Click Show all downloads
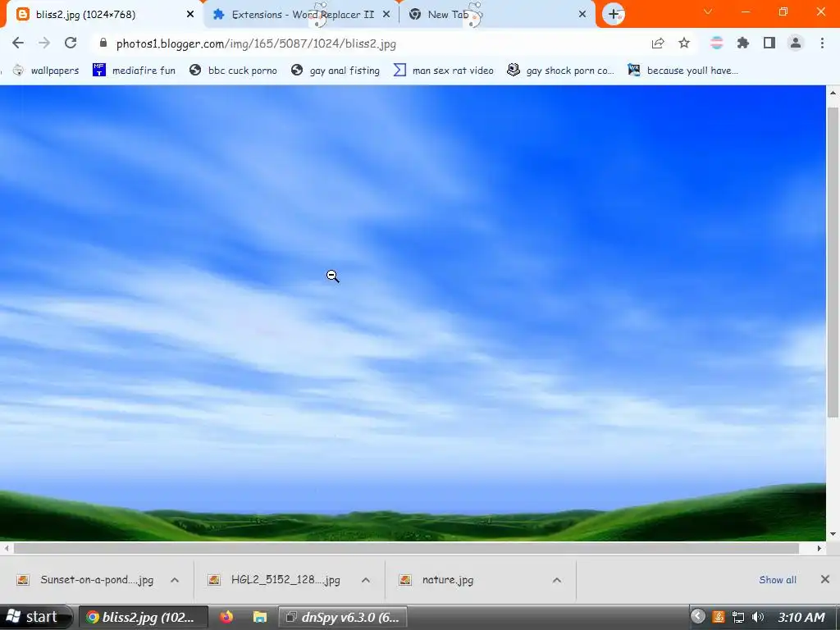Screen dimensions: 840x630 click(x=778, y=580)
